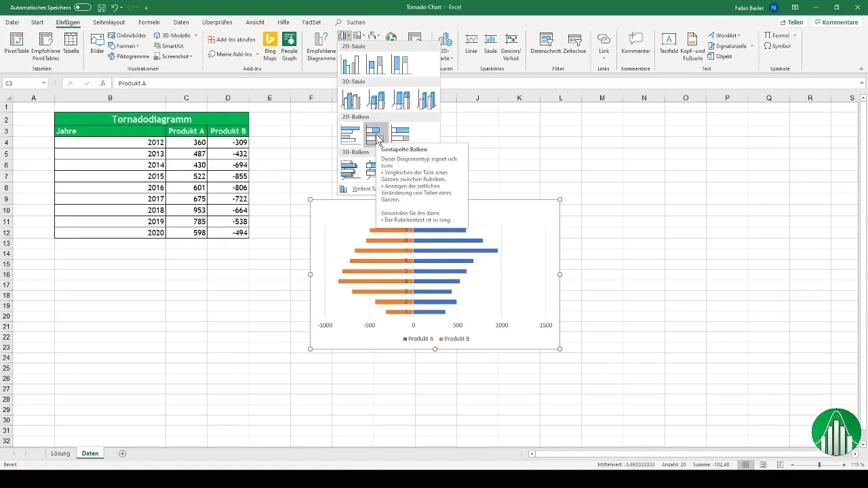Click the formula bar containing Produkt A
The image size is (868, 488).
pyautogui.click(x=485, y=83)
